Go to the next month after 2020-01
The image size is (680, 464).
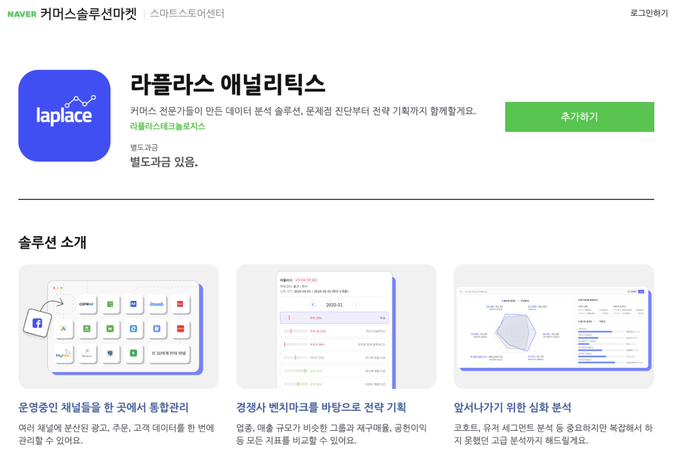point(356,305)
